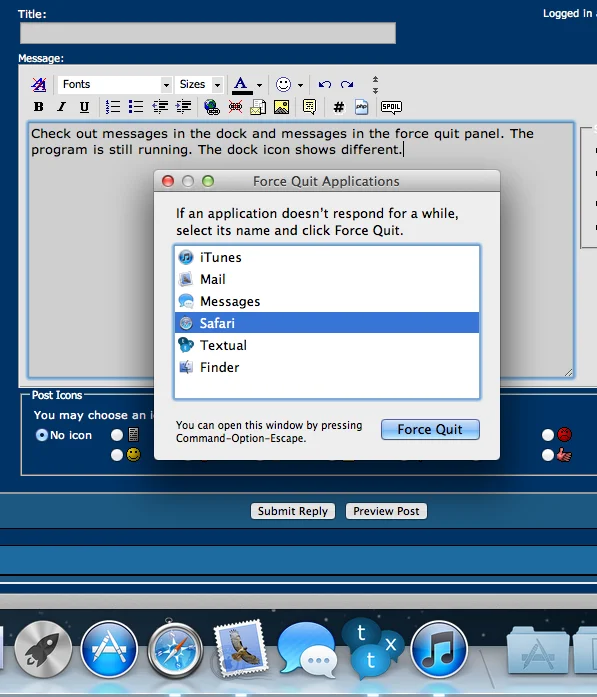Click the Preview Post button
Screen dimensions: 597x697
(x=386, y=511)
